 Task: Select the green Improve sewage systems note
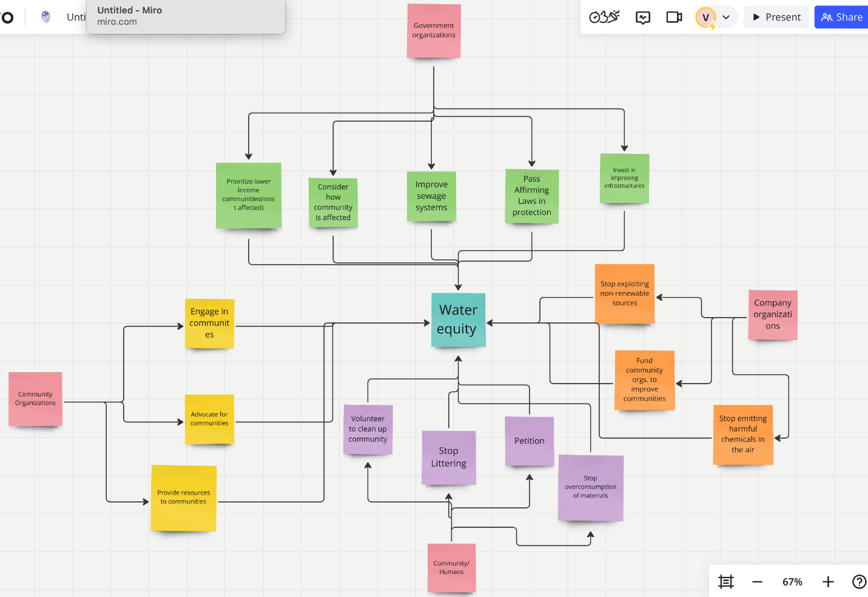(431, 196)
